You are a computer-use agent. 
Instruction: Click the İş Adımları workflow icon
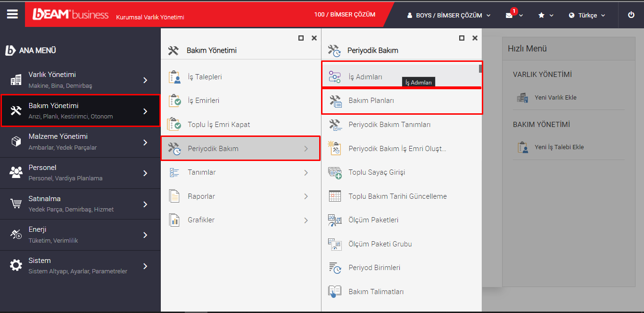pos(335,76)
